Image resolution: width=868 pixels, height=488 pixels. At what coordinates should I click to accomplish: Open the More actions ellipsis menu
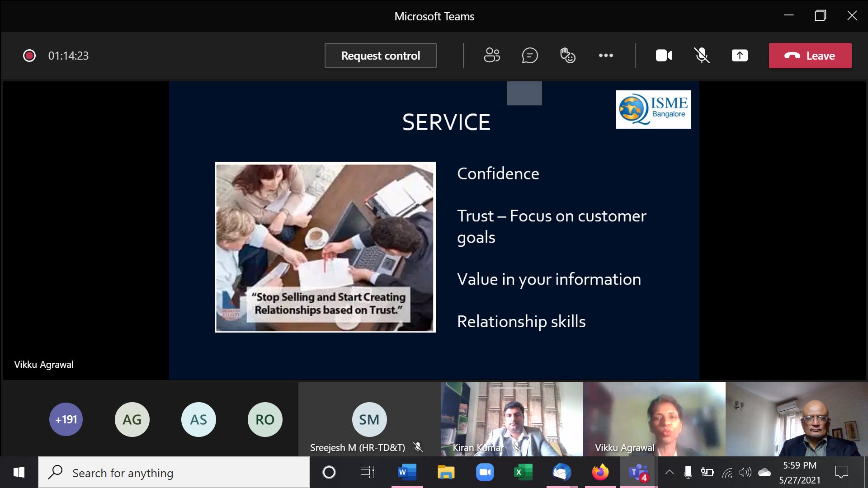click(606, 56)
